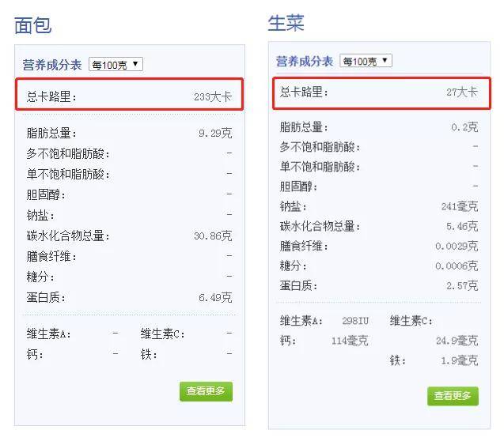Click the 114毫克 calcium value
Viewport: 504px width, 441px height.
tap(350, 341)
